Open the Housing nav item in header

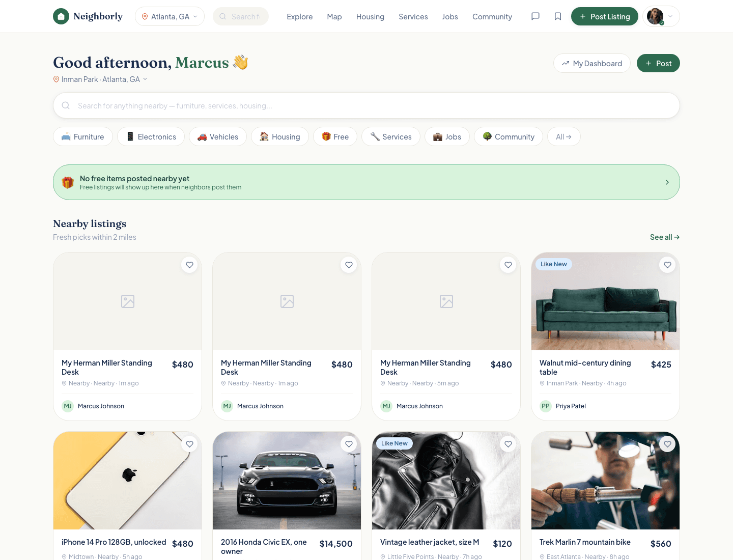pyautogui.click(x=370, y=17)
